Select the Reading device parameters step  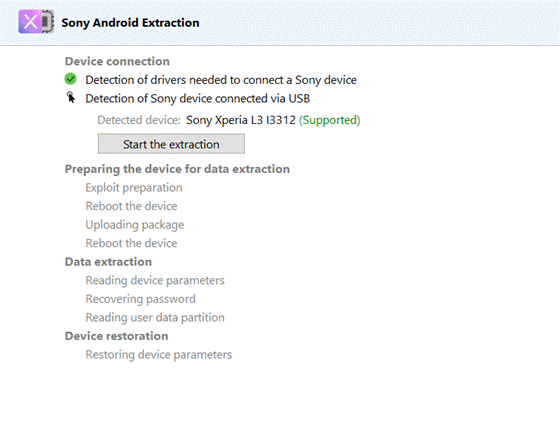coord(155,281)
